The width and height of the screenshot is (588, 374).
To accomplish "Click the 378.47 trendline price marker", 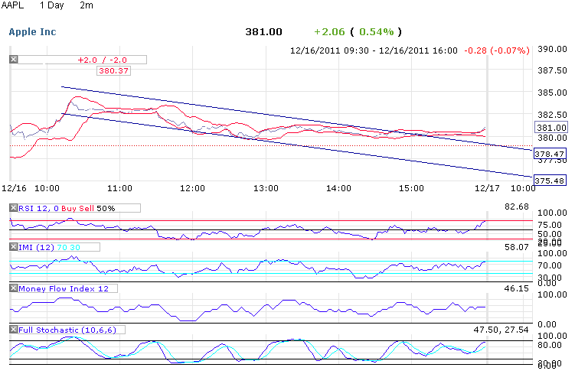I will (550, 154).
